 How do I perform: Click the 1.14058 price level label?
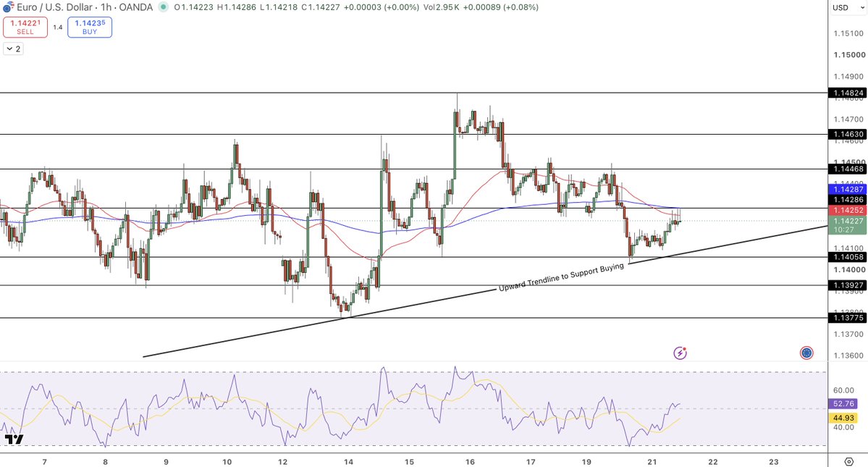pos(848,257)
